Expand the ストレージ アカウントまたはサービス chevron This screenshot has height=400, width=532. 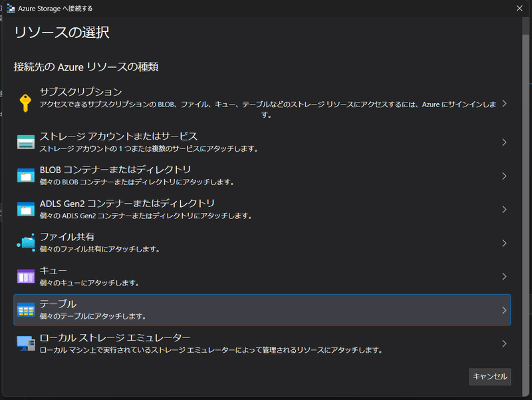coord(504,142)
